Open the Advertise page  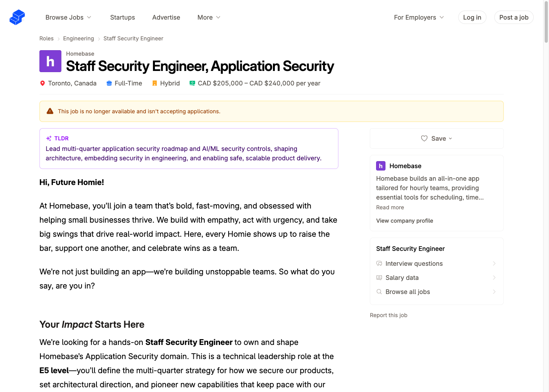[x=166, y=17]
